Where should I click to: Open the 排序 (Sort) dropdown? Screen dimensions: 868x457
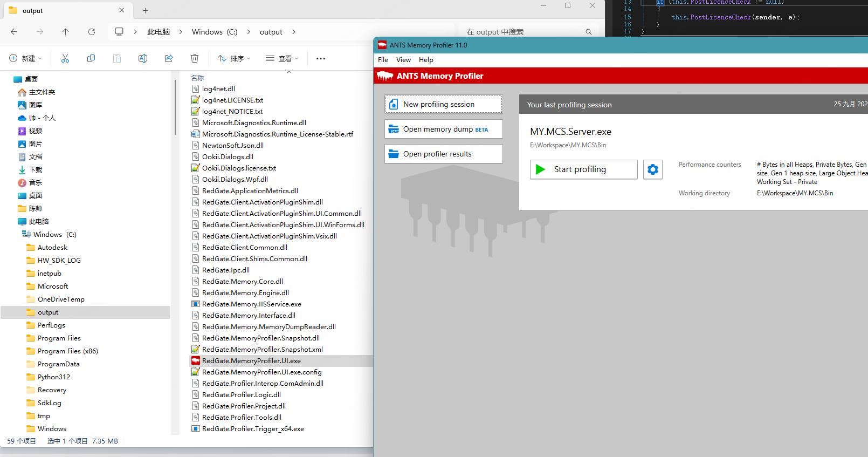click(x=234, y=58)
